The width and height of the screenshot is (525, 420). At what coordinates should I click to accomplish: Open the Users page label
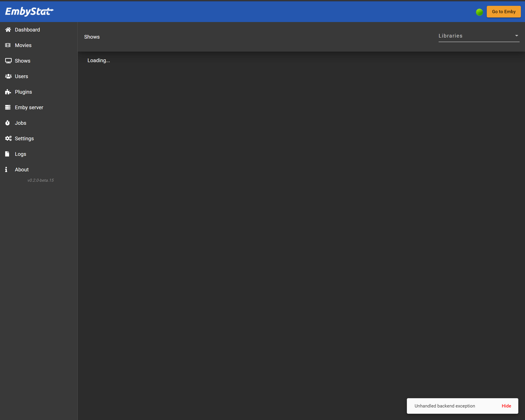21,76
